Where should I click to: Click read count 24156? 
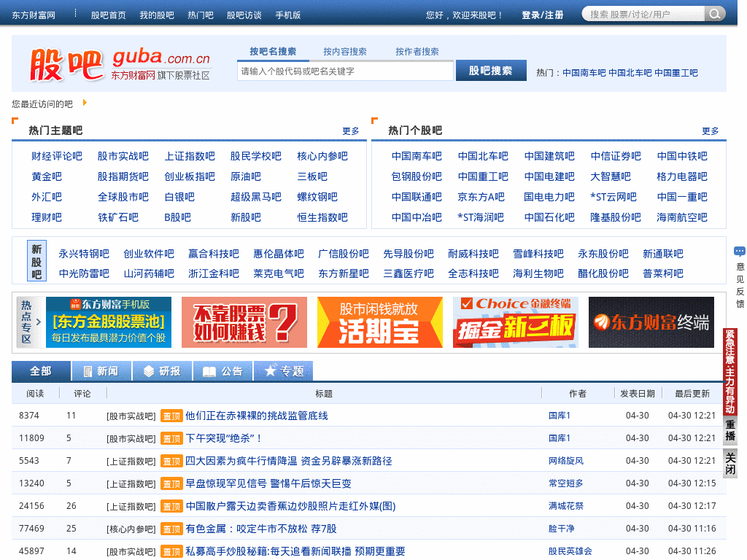point(31,506)
